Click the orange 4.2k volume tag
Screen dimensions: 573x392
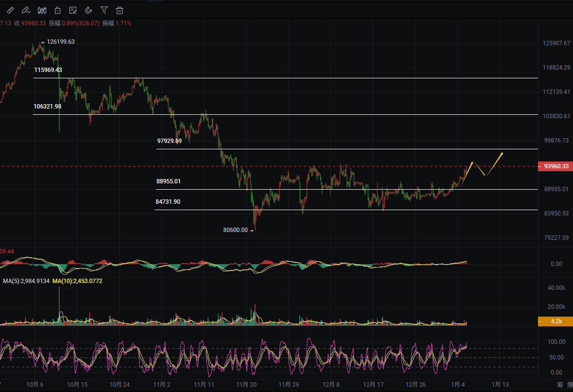click(x=555, y=321)
